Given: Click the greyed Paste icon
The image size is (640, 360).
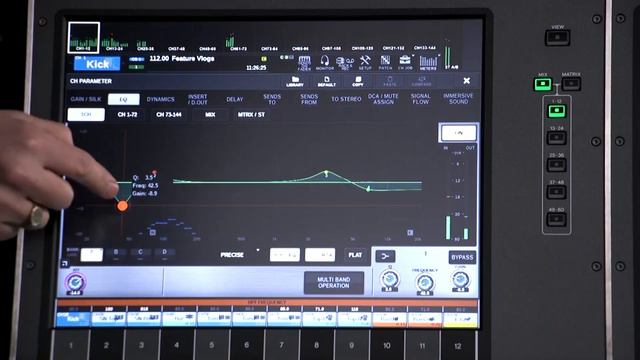Looking at the screenshot, I should [390, 81].
